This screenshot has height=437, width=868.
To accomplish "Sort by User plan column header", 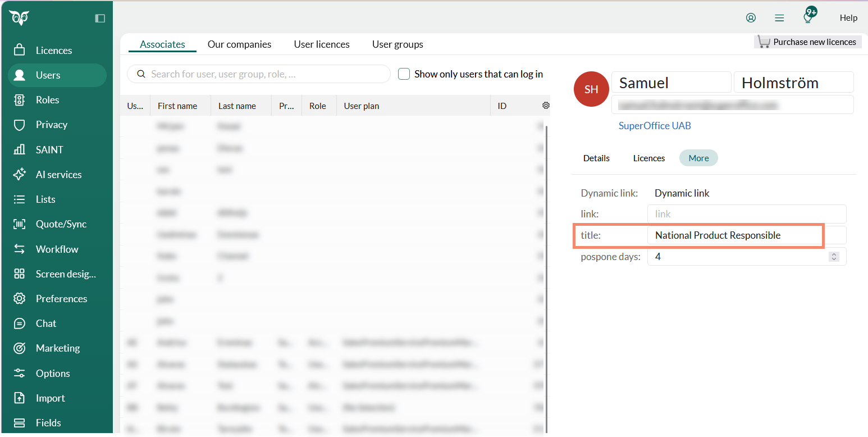I will tap(361, 106).
